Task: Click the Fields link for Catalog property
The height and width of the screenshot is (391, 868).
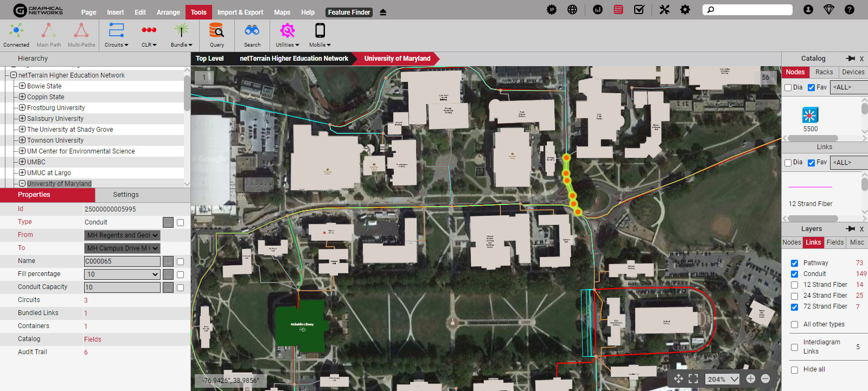Action: coord(93,339)
